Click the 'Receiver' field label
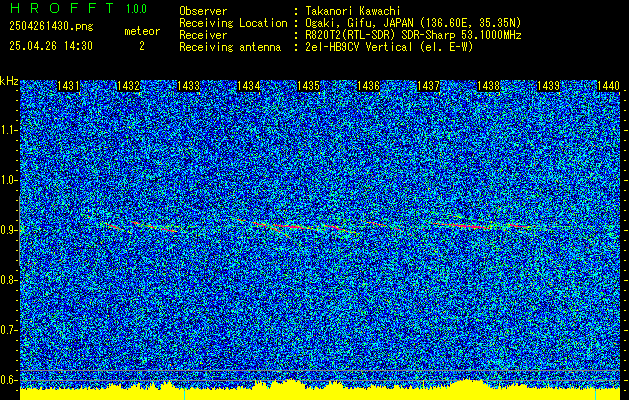 [203, 35]
